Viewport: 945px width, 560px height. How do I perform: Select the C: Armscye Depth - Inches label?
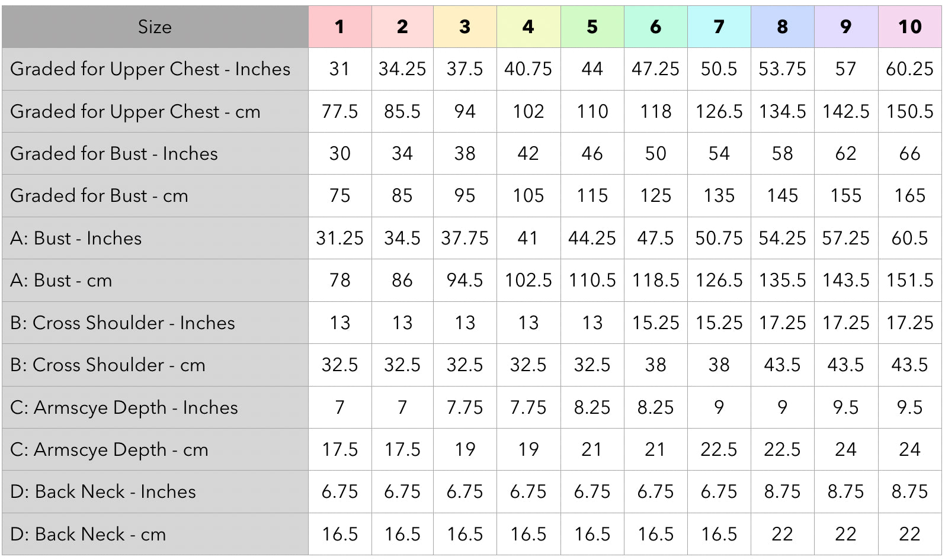[x=124, y=408]
